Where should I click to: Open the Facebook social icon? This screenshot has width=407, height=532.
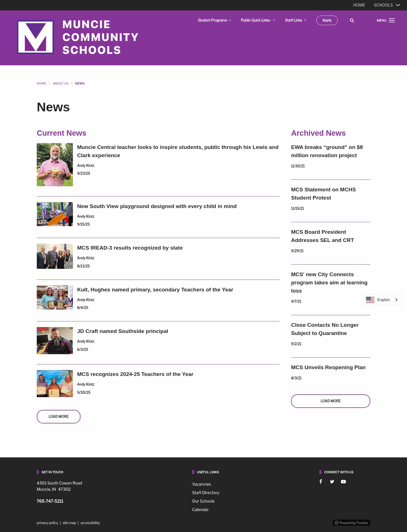[321, 481]
